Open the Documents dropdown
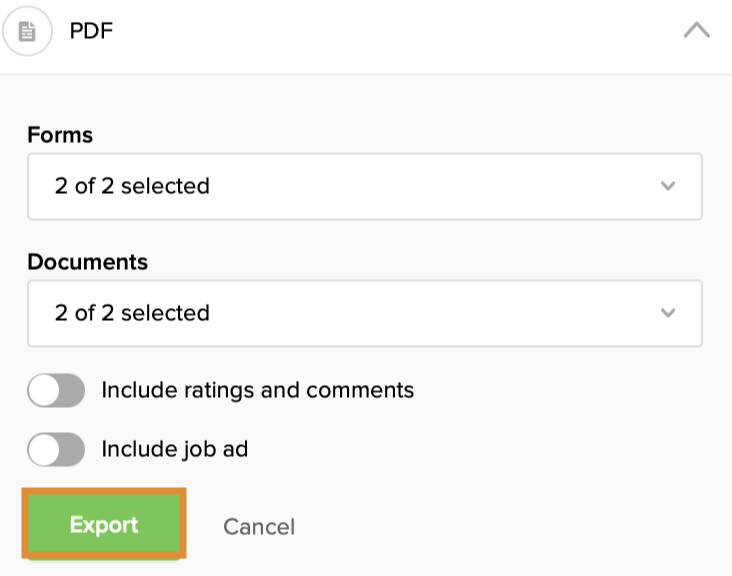Screen dimensions: 732x576 point(364,313)
